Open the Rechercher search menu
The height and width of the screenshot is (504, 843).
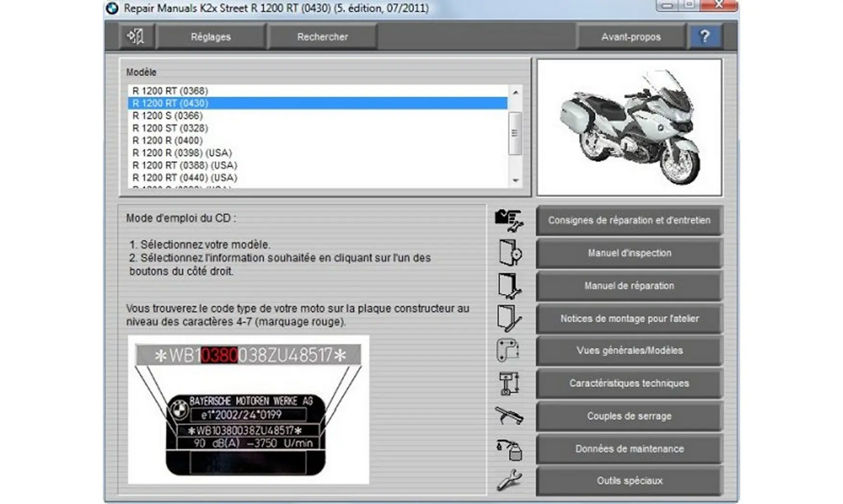tap(322, 37)
